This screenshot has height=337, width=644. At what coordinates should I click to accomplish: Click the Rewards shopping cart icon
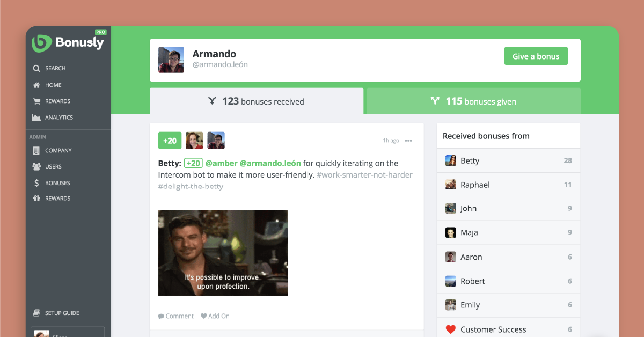coord(36,101)
